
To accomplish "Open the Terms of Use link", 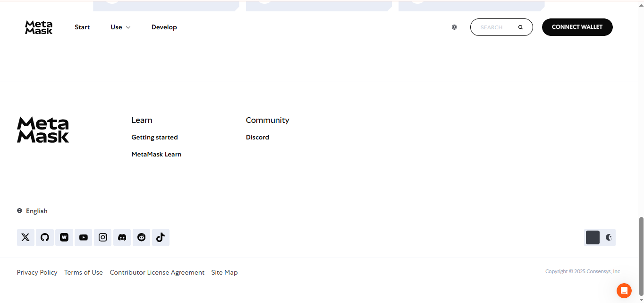I will coord(84,272).
